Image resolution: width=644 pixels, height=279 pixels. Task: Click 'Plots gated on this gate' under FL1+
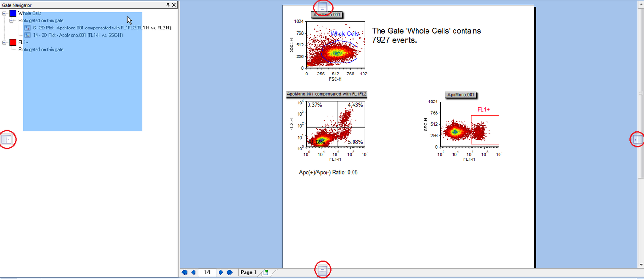tap(41, 49)
